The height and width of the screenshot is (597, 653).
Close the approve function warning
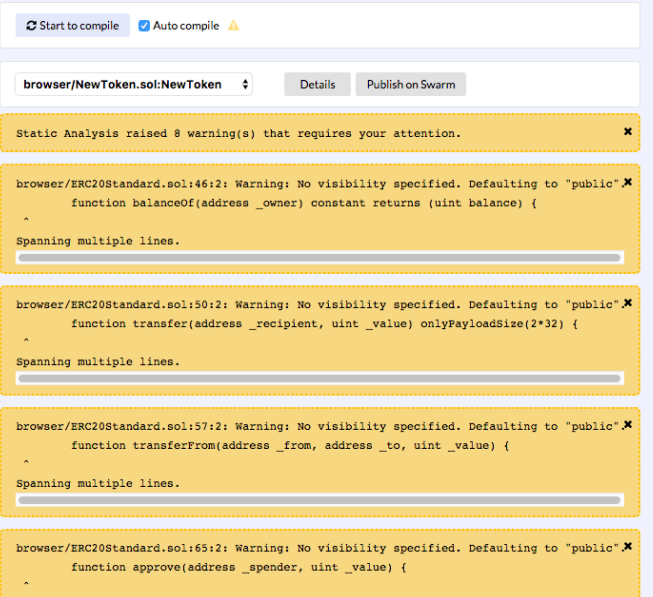(628, 546)
